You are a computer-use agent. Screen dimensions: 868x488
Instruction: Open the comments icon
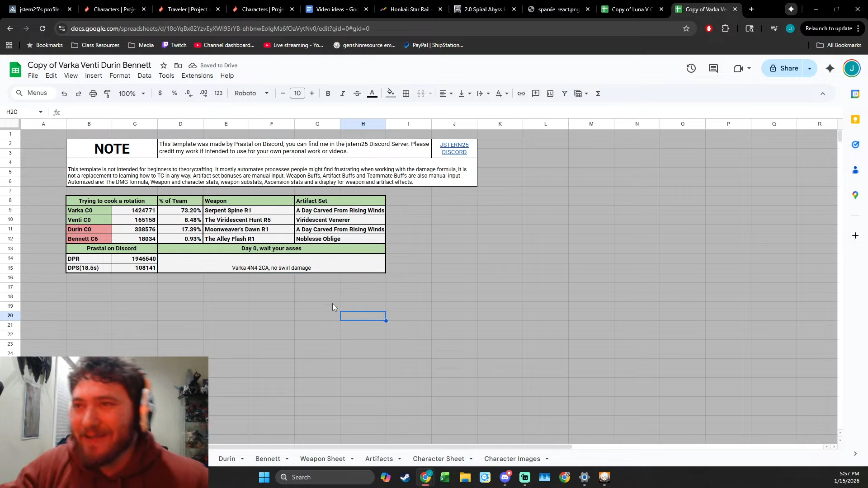click(x=713, y=68)
